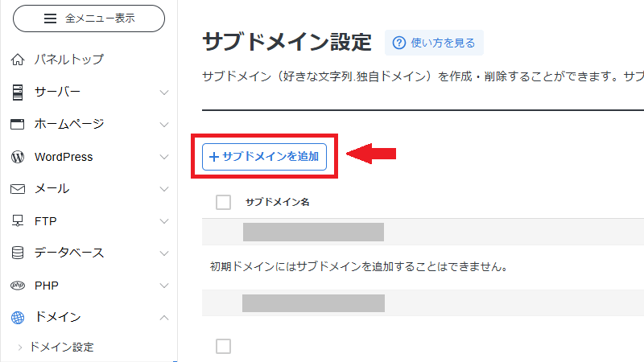Click the FTP icon in sidebar

click(x=18, y=220)
